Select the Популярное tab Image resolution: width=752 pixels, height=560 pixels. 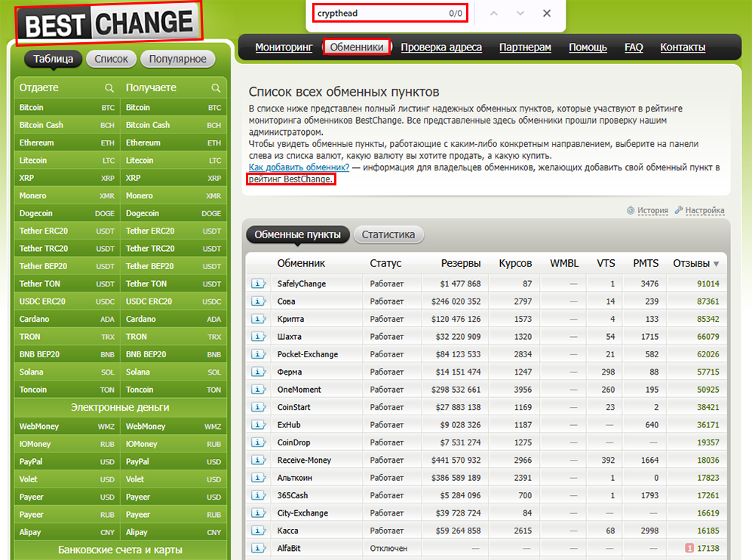[x=178, y=59]
